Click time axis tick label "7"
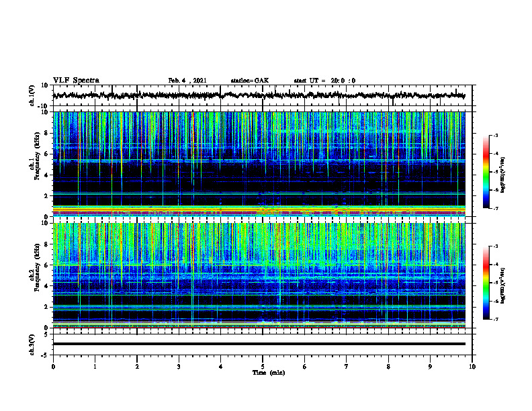Image resolution: width=532 pixels, height=411 pixels. point(347,367)
